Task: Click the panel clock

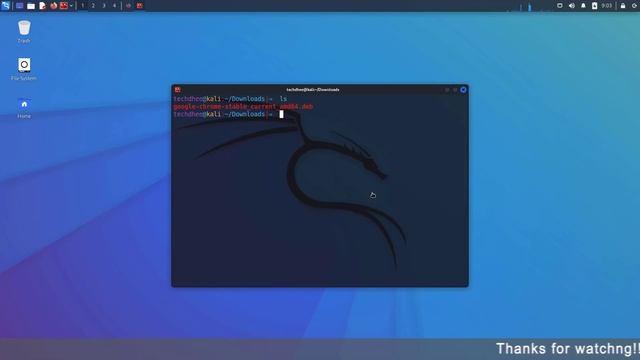Action: pos(607,6)
